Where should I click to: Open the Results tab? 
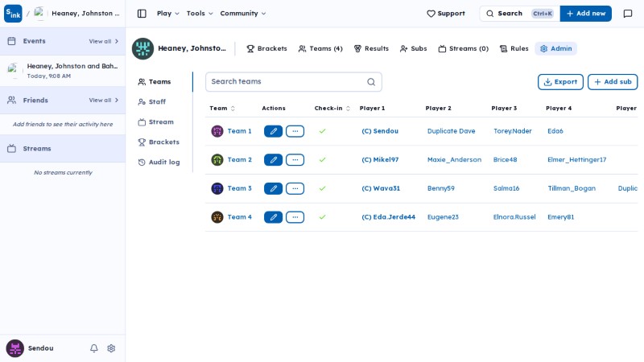[x=371, y=48]
